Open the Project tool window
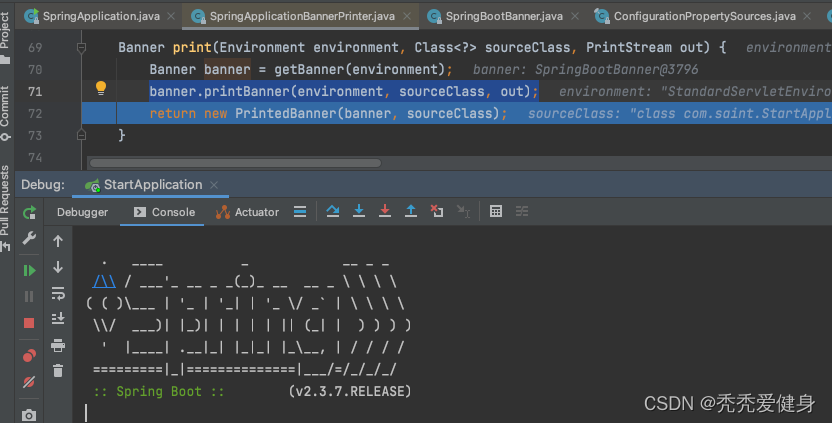Screen dimensions: 832x423 [x=5, y=36]
